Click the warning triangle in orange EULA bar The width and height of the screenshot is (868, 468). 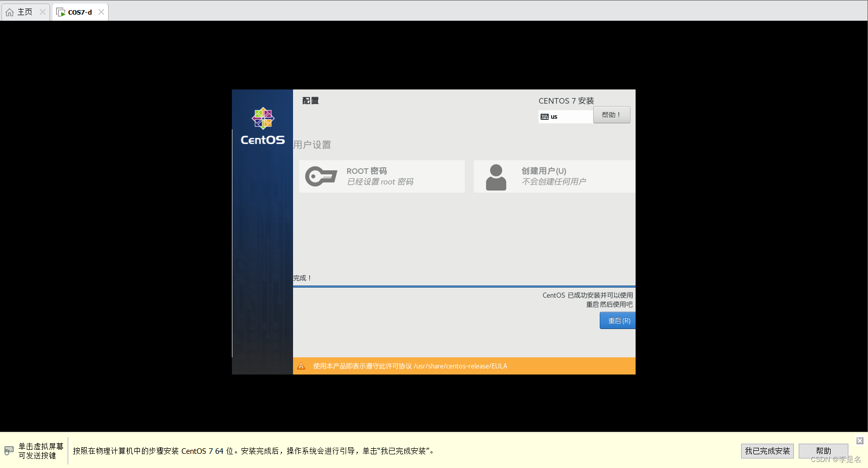[301, 366]
